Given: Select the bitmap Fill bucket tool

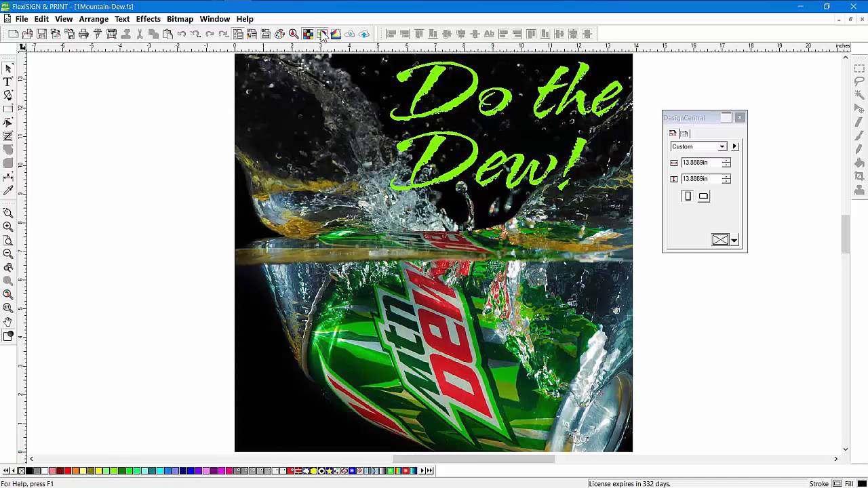Looking at the screenshot, I should click(859, 163).
